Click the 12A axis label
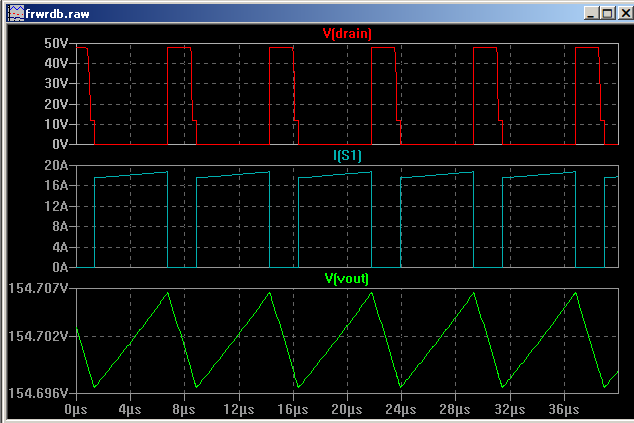This screenshot has width=634, height=423. coord(56,206)
